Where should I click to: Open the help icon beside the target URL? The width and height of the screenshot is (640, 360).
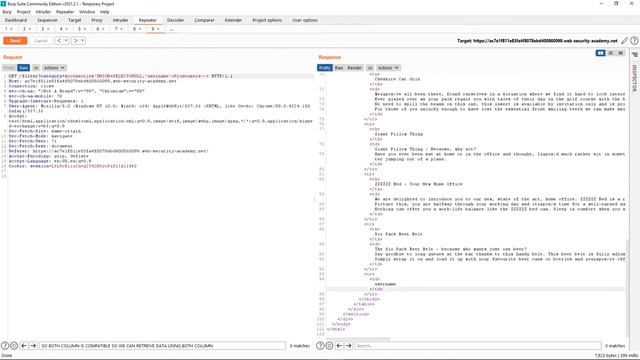pos(634,41)
